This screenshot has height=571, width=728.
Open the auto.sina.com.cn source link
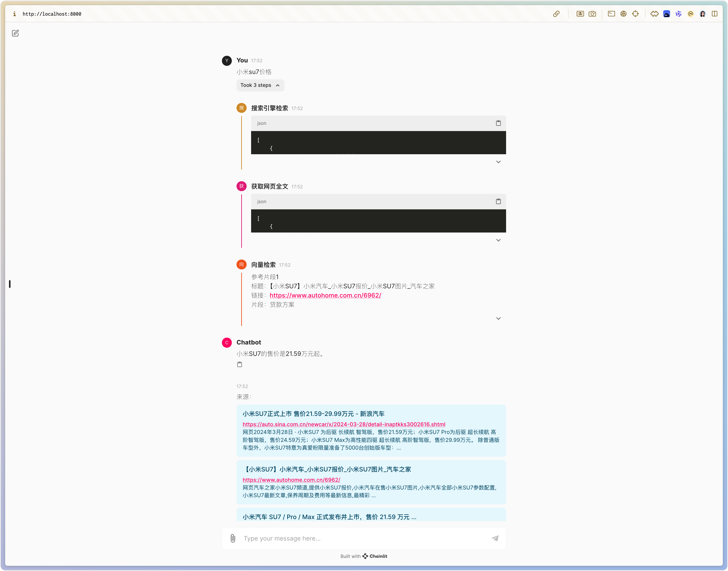[344, 424]
